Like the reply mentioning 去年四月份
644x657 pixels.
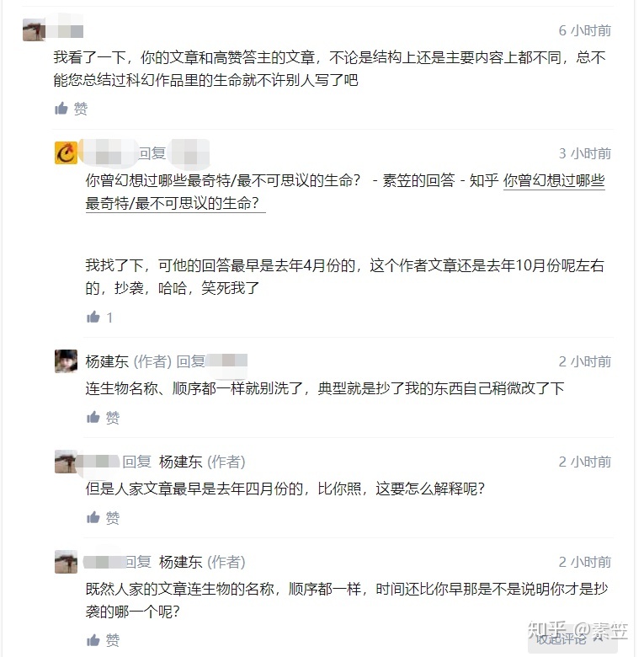(103, 518)
